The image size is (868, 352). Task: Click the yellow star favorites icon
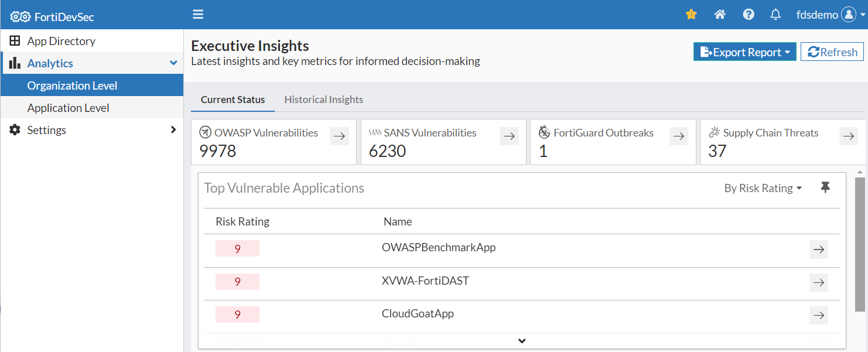691,15
